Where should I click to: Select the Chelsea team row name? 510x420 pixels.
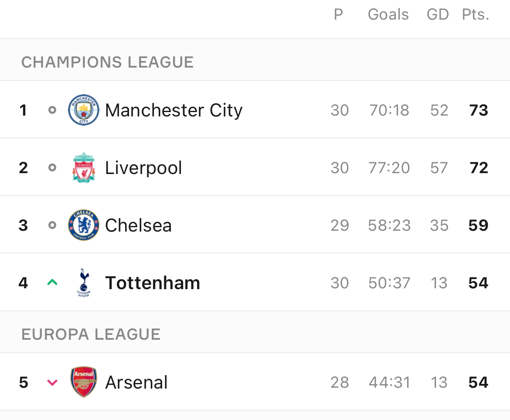pos(138,225)
